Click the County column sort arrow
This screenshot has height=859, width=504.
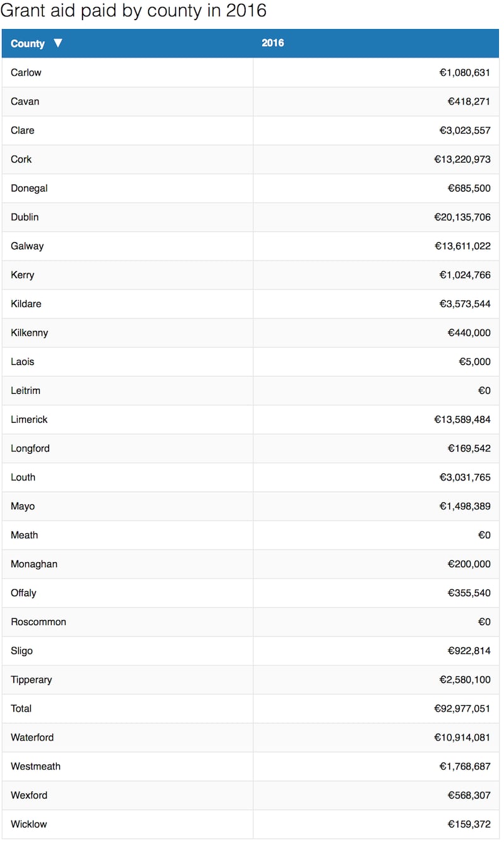(58, 43)
